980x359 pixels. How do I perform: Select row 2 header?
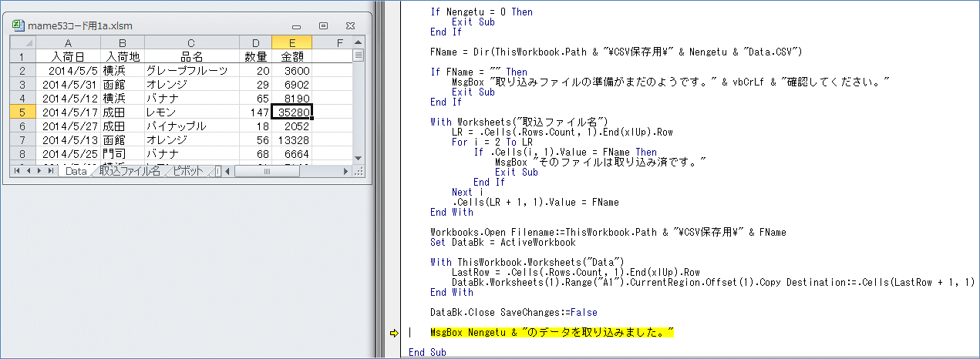22,70
